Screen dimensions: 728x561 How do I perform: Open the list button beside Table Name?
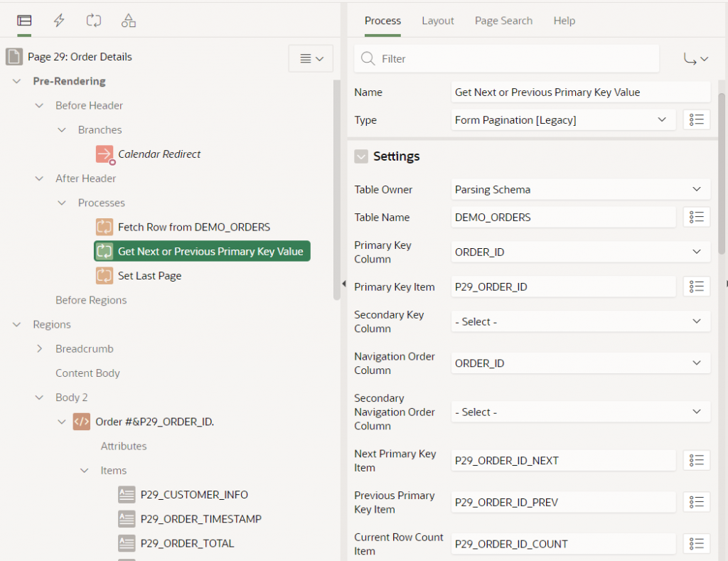pos(697,218)
